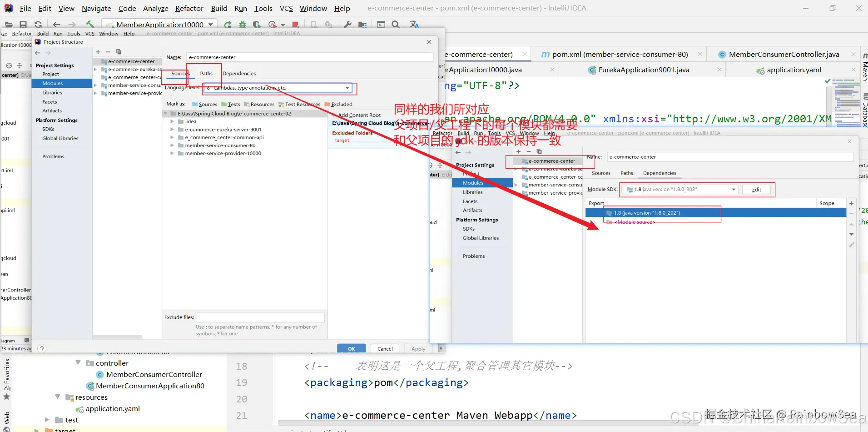Mark as Sources folder icon

point(204,104)
